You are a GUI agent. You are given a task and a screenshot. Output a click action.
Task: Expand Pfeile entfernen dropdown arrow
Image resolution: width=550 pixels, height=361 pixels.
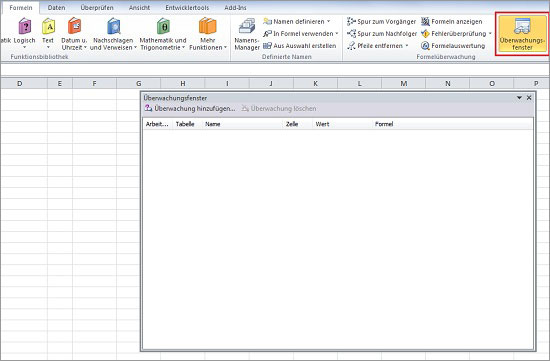click(407, 46)
